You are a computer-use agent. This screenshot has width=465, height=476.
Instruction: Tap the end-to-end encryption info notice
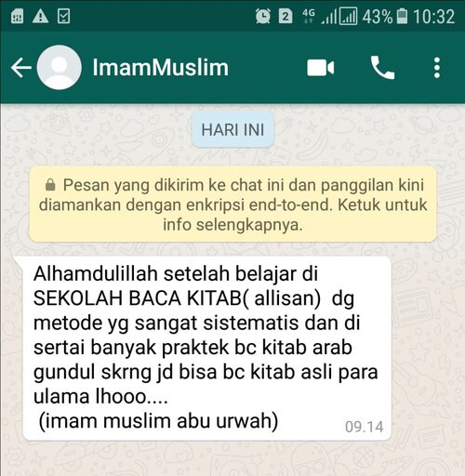point(232,205)
